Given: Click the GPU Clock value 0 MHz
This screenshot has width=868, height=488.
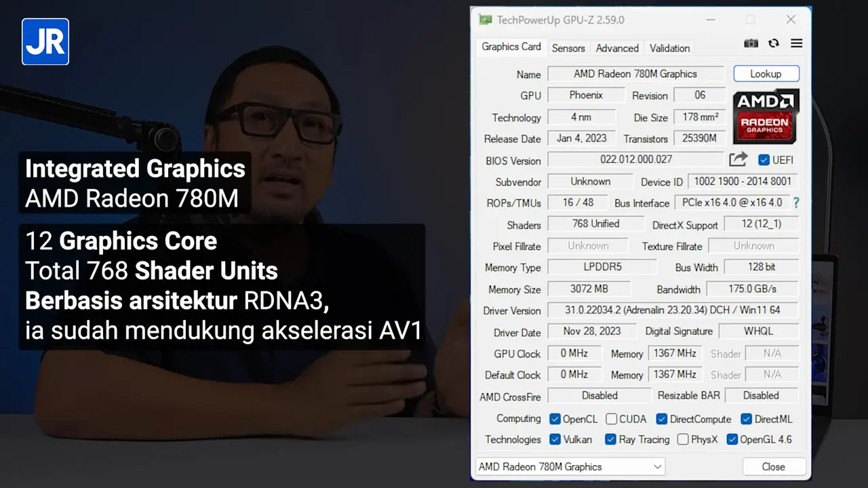Looking at the screenshot, I should (x=574, y=353).
